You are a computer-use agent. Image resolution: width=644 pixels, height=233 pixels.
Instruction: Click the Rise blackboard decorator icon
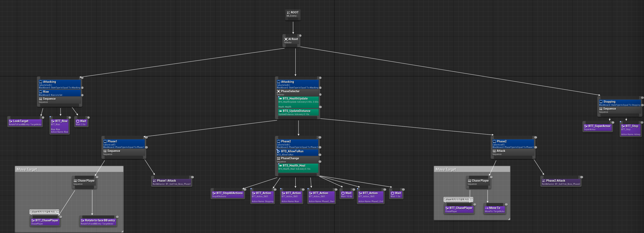(40, 92)
